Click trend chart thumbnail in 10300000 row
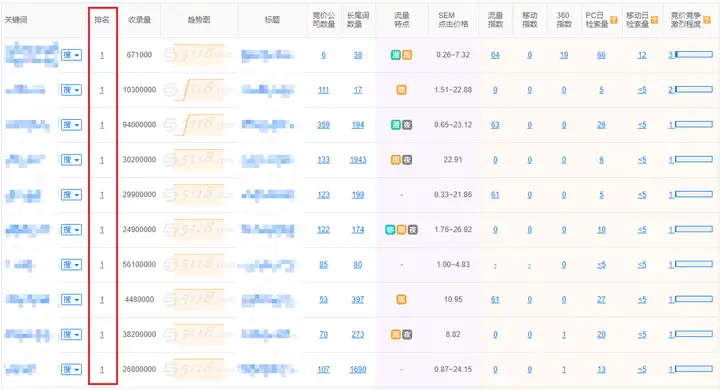The image size is (720, 390). (199, 90)
